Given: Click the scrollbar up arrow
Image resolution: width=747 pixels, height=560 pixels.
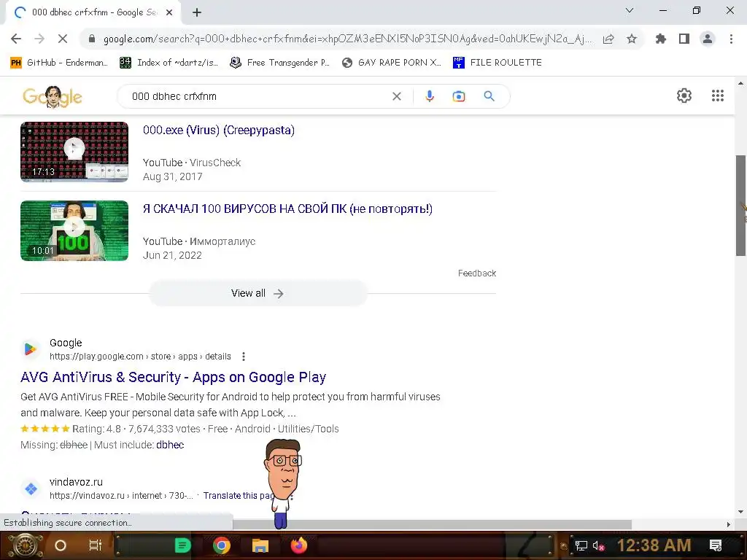Looking at the screenshot, I should (x=741, y=83).
